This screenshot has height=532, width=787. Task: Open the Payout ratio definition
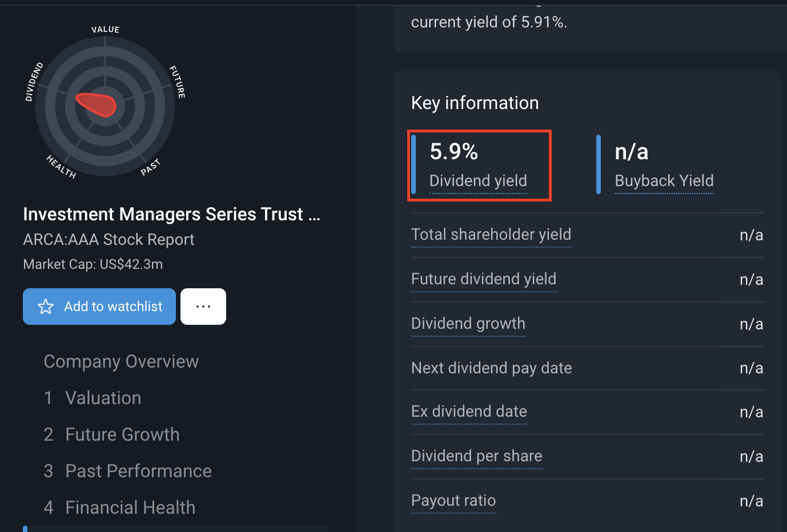point(453,501)
